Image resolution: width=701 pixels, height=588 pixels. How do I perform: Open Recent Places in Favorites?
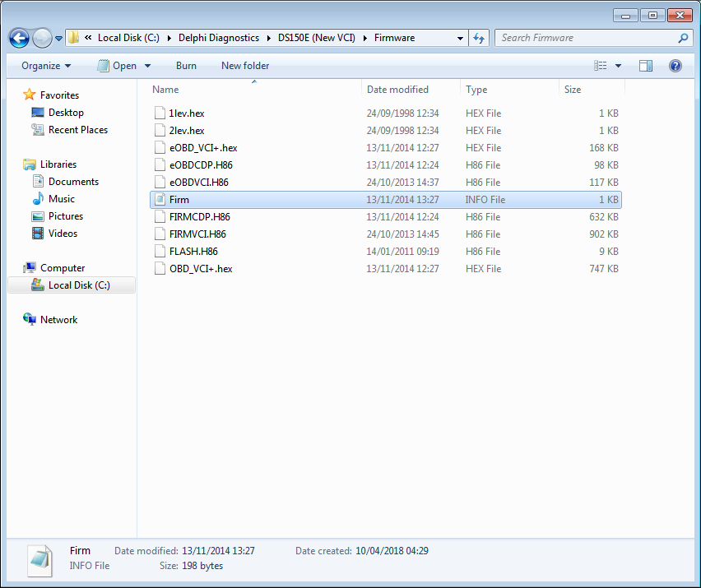coord(78,130)
